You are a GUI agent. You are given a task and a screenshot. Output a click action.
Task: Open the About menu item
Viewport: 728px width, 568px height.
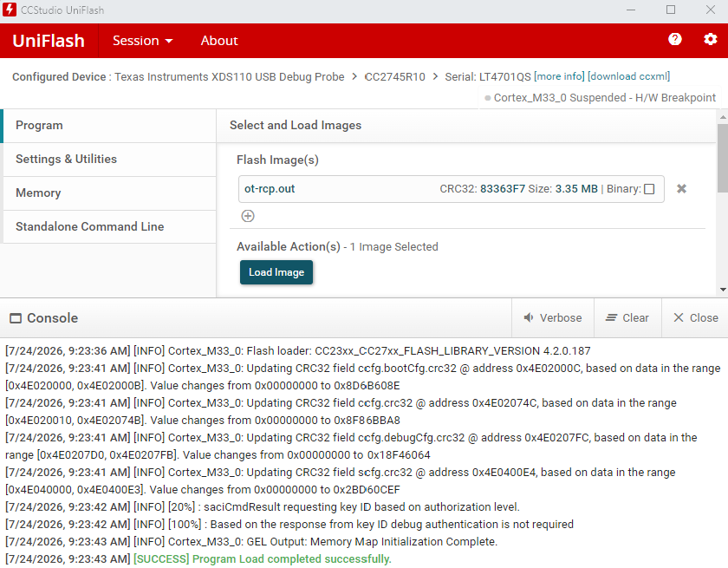click(x=219, y=41)
